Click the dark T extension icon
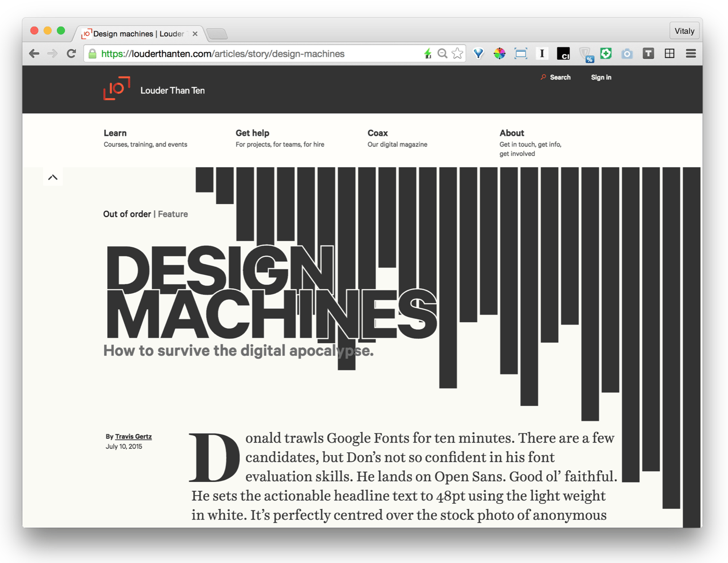This screenshot has height=563, width=728. 648,54
